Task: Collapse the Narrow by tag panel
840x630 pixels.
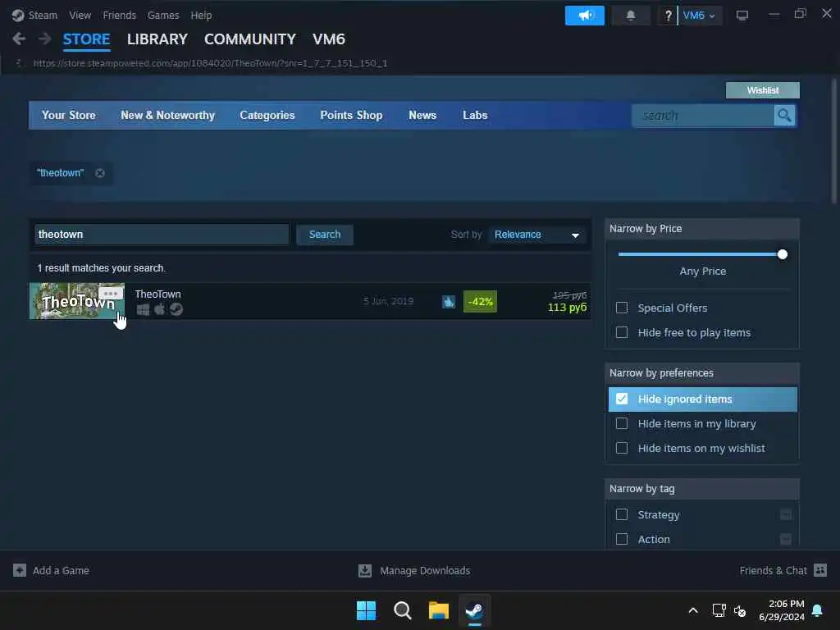Action: [702, 489]
